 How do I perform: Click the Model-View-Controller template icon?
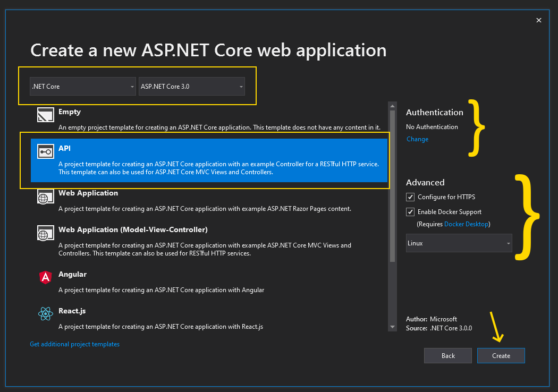click(x=46, y=233)
